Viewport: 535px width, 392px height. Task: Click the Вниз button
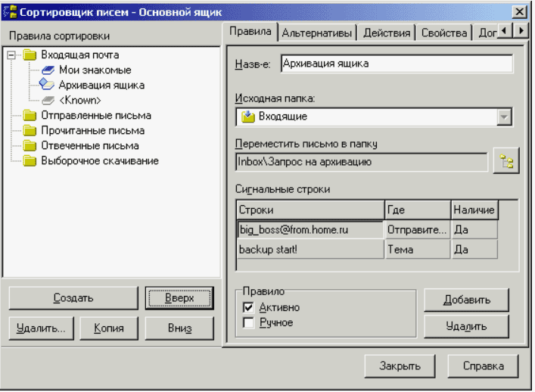coord(179,328)
